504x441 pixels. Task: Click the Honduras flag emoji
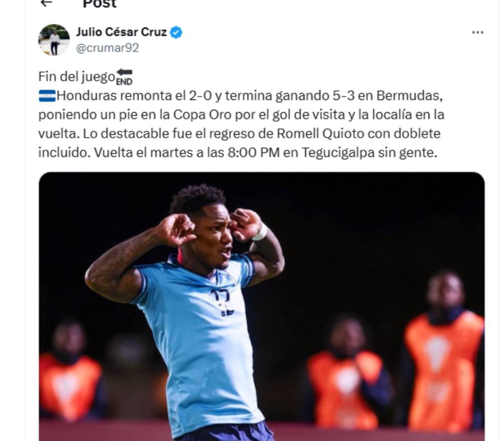point(47,96)
